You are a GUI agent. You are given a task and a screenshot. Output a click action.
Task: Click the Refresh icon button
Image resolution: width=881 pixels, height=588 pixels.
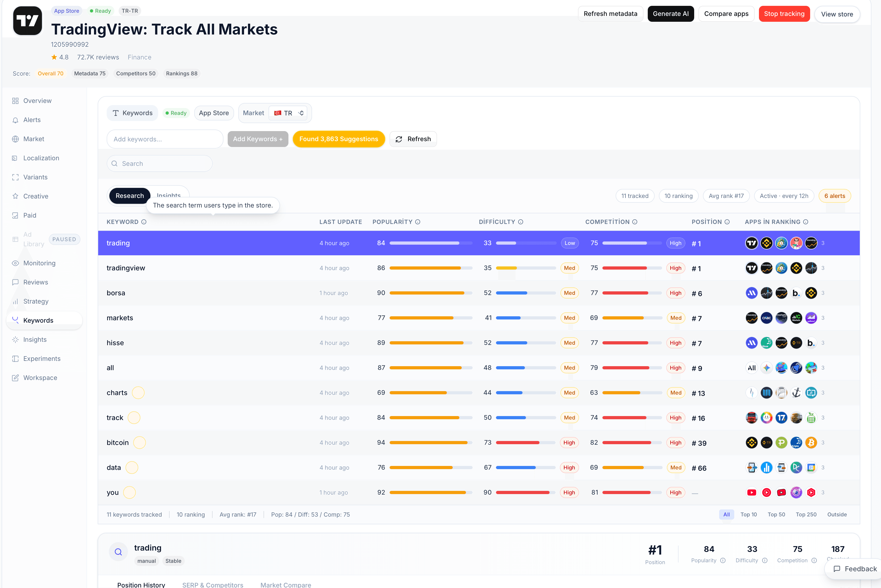tap(413, 139)
